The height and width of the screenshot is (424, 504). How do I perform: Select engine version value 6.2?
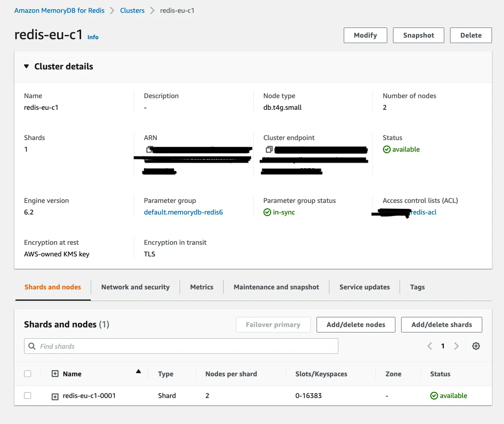(29, 212)
